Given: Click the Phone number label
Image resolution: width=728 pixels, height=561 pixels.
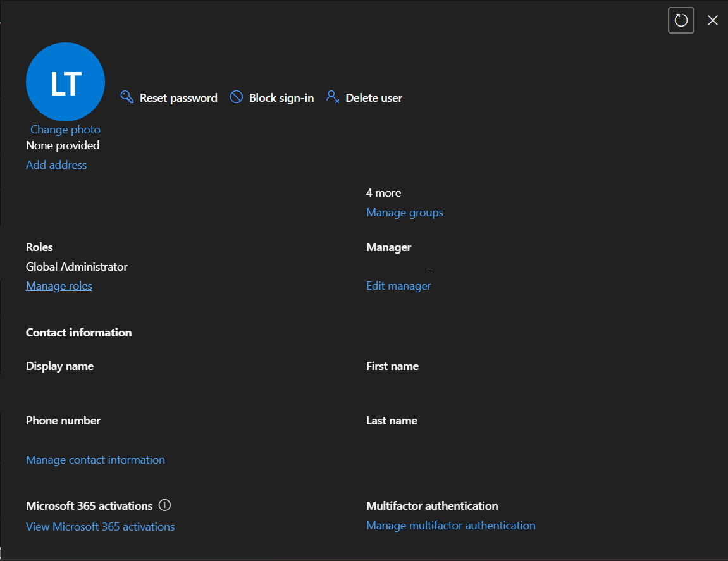Looking at the screenshot, I should click(63, 421).
